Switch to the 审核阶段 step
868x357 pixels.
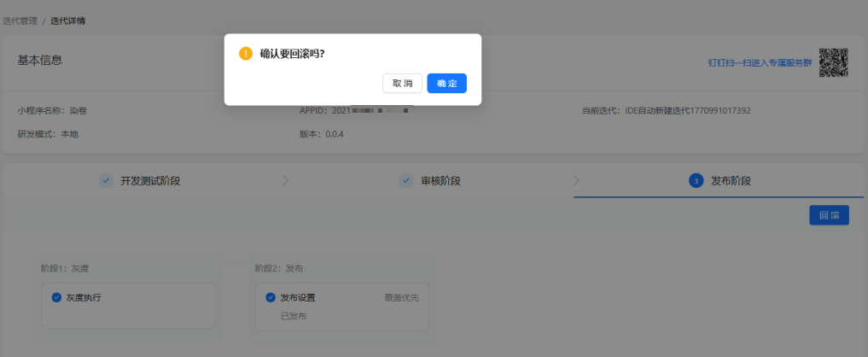pyautogui.click(x=441, y=180)
